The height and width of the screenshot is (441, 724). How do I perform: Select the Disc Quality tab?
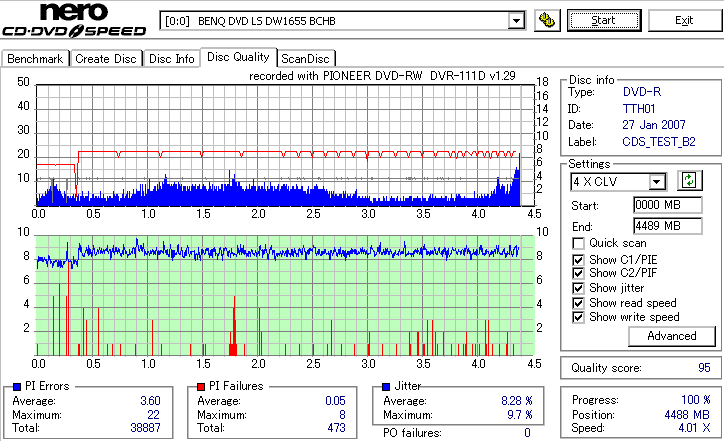click(238, 57)
